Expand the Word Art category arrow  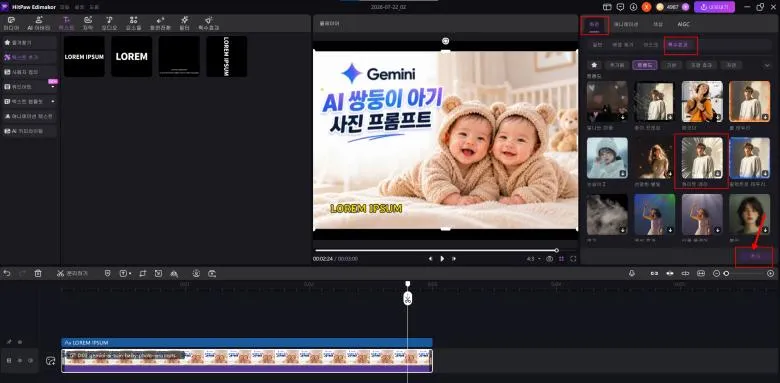coord(53,87)
